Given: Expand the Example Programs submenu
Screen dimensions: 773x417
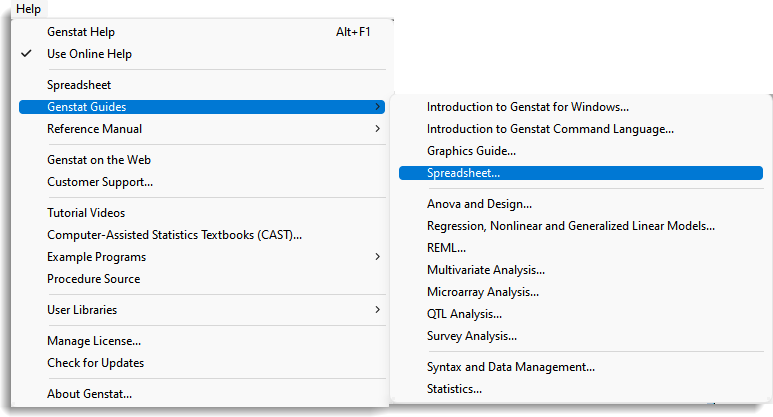Looking at the screenshot, I should (x=202, y=257).
